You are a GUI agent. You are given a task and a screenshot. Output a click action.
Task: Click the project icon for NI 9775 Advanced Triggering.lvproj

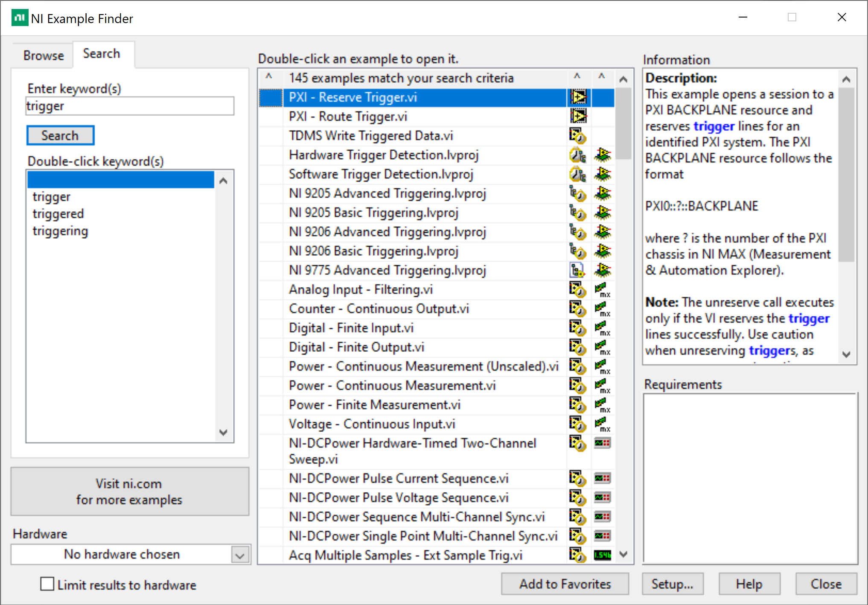pos(578,270)
